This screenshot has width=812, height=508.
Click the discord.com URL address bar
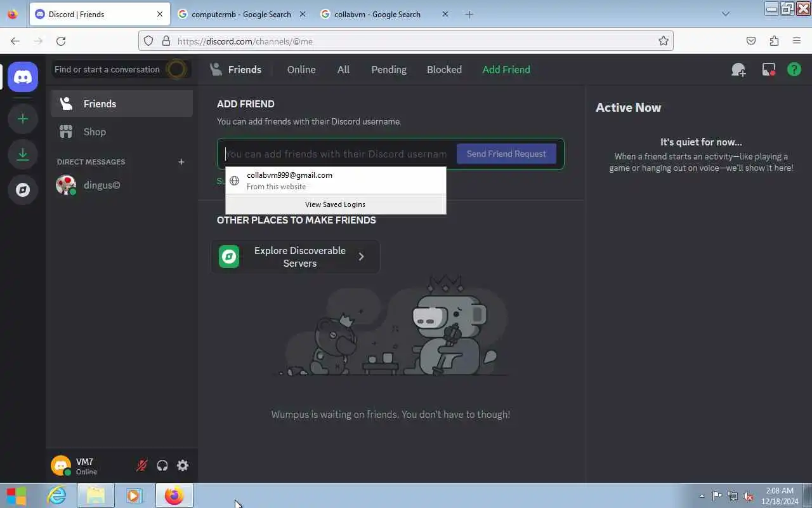[x=406, y=41]
